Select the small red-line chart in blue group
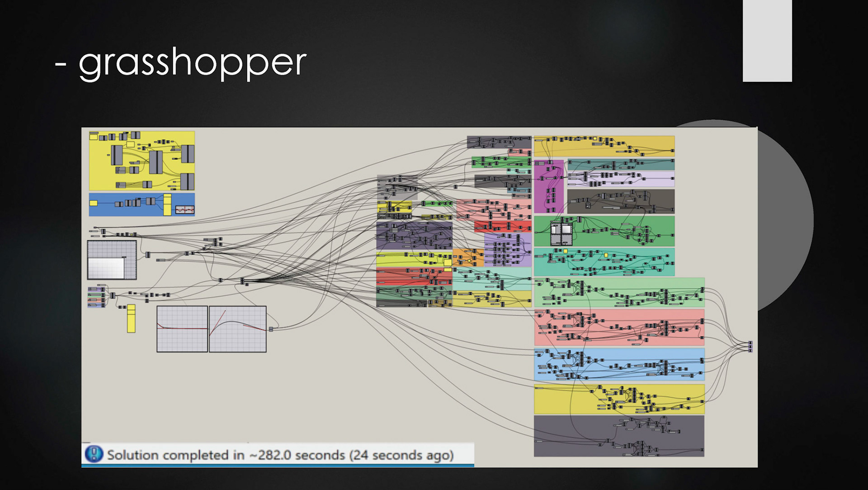 184,209
